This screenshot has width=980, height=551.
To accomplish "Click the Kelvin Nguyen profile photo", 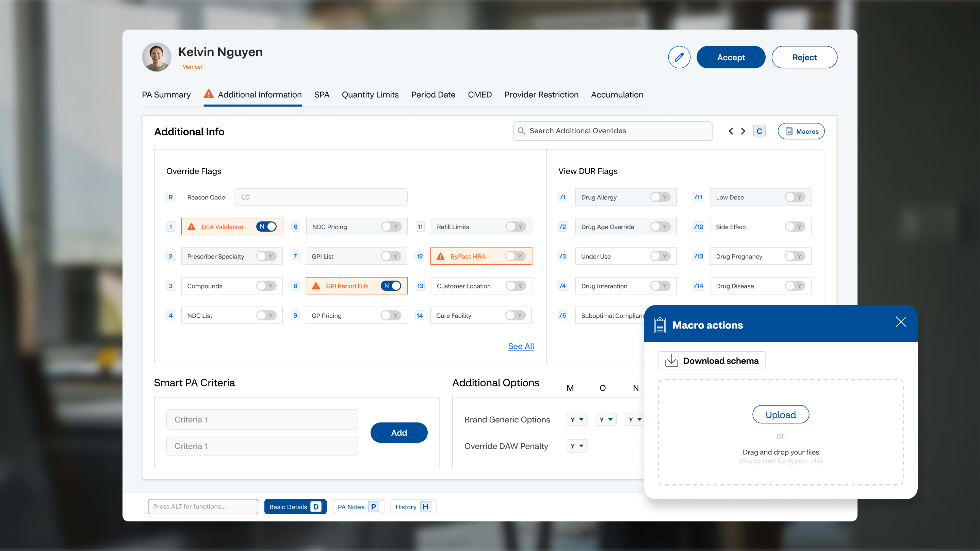I will [157, 57].
